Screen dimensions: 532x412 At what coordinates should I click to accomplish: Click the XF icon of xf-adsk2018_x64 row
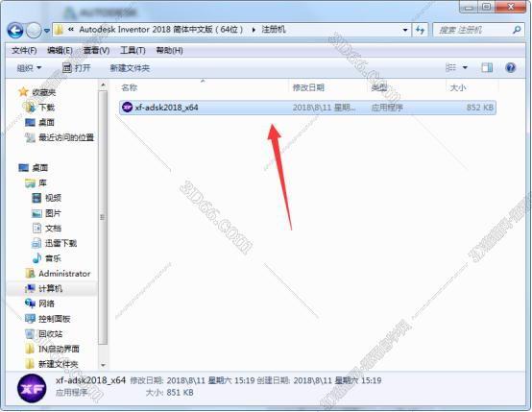[x=127, y=108]
